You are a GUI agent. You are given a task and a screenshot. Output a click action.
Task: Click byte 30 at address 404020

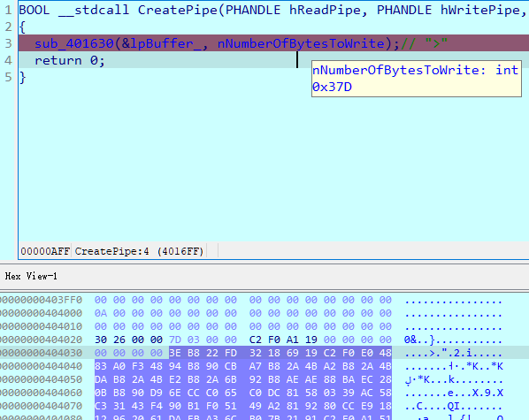pos(101,340)
